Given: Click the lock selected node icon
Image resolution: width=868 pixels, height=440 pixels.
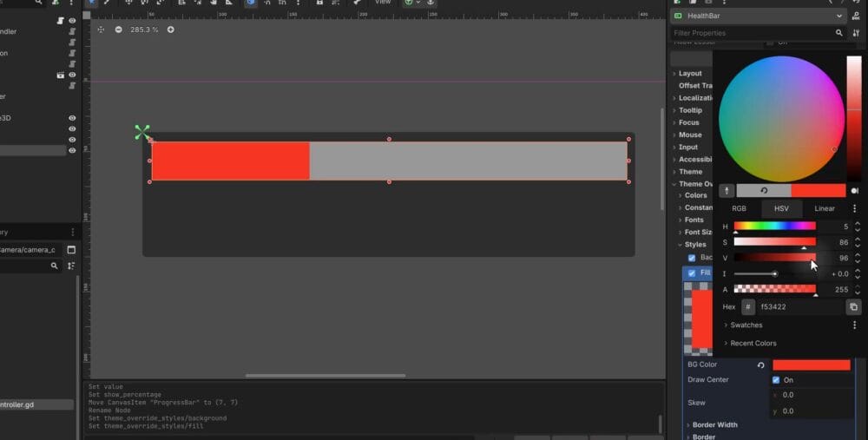Looking at the screenshot, I should [319, 3].
